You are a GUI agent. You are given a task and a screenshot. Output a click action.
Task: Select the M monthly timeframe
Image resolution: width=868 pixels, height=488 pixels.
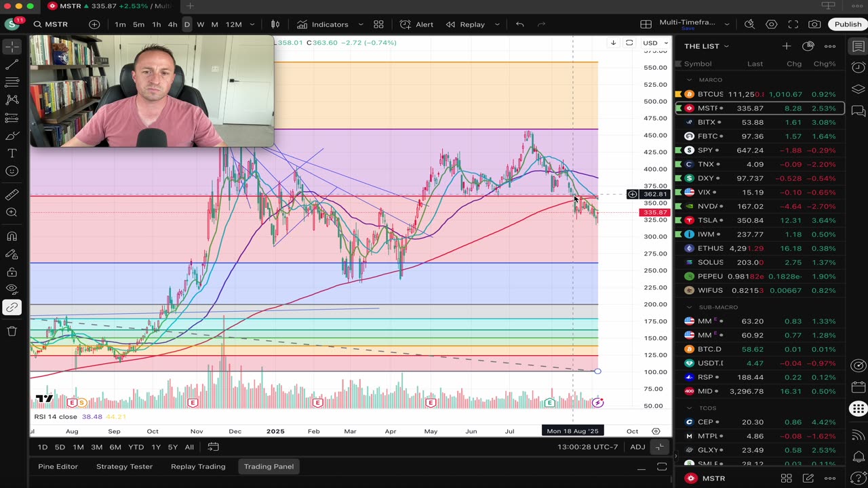pyautogui.click(x=214, y=24)
